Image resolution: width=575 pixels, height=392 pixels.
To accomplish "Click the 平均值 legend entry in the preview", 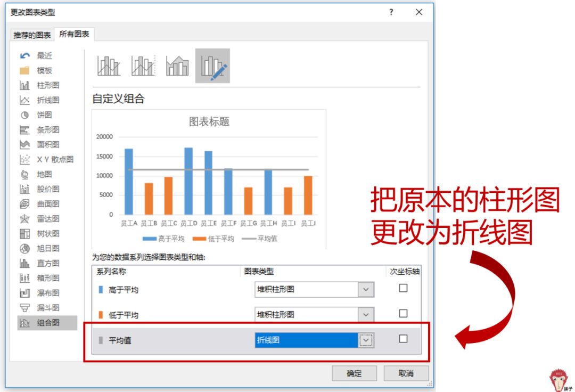I will (260, 239).
